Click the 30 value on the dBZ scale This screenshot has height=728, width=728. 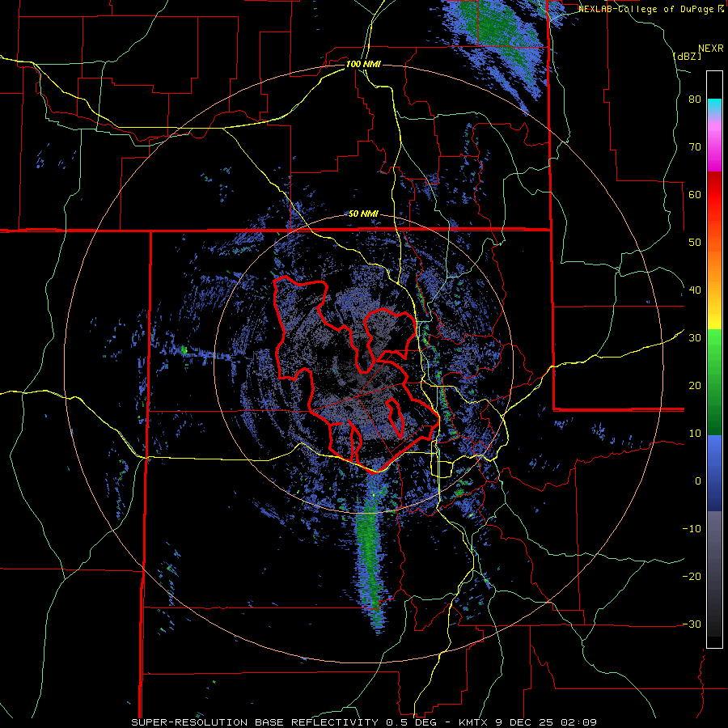coord(695,338)
